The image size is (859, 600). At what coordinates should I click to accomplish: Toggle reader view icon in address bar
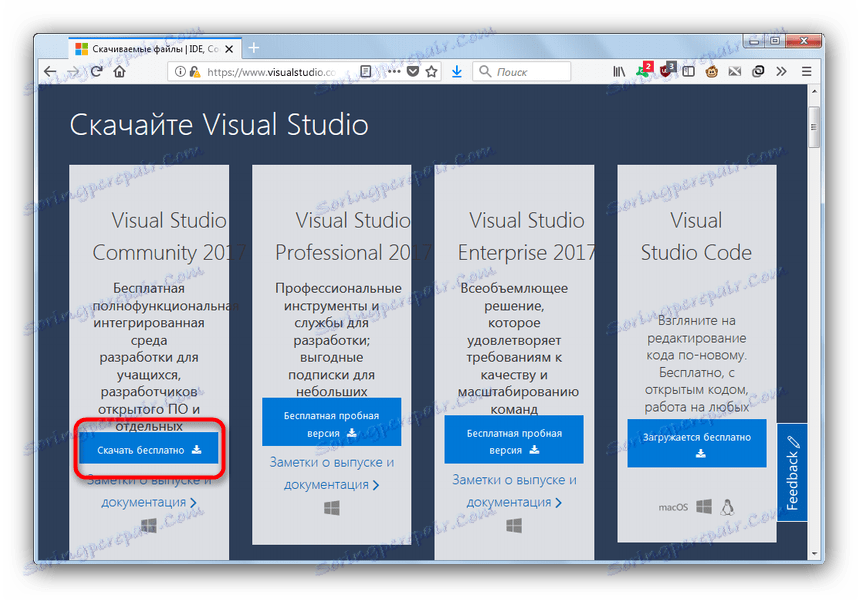pos(366,72)
